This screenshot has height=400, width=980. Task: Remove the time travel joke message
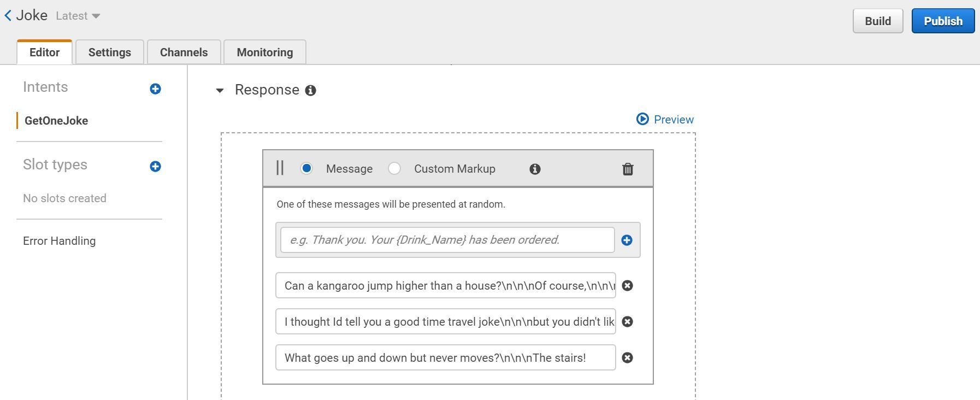[628, 321]
